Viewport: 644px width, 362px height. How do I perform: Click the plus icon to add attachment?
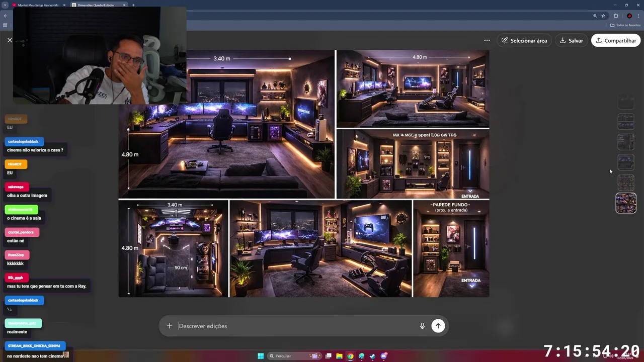point(170,326)
